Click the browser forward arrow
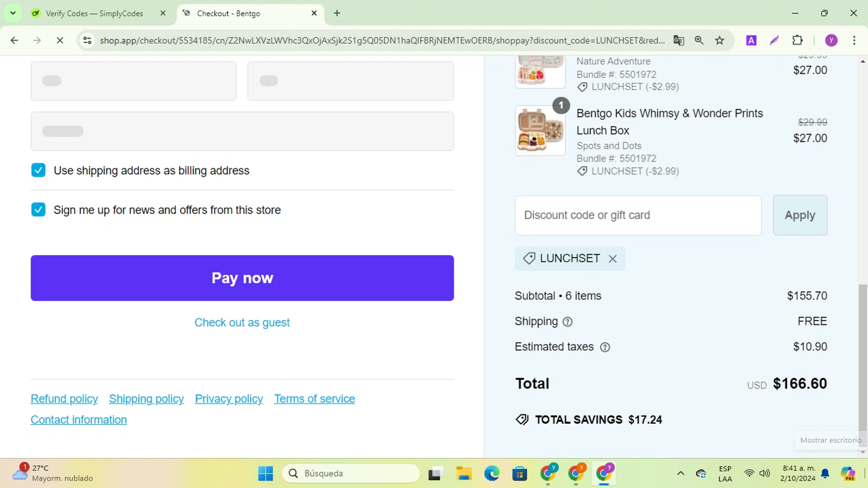The width and height of the screenshot is (868, 488). (x=37, y=41)
